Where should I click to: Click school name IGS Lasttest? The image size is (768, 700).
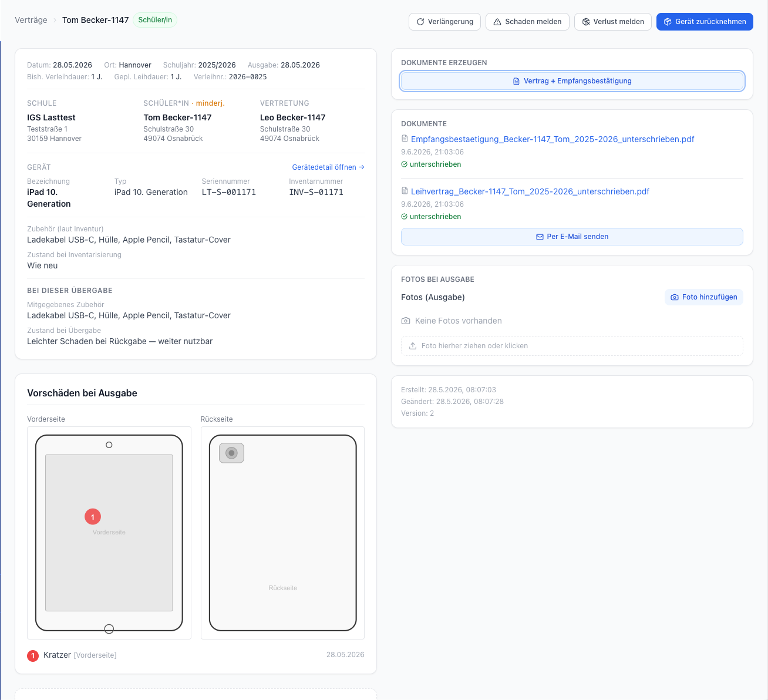(51, 117)
